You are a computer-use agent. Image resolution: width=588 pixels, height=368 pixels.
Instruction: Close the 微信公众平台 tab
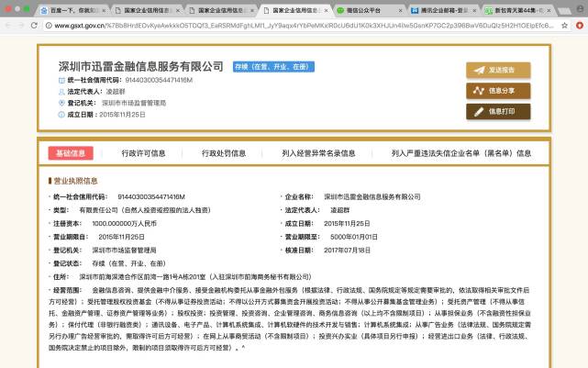click(400, 10)
